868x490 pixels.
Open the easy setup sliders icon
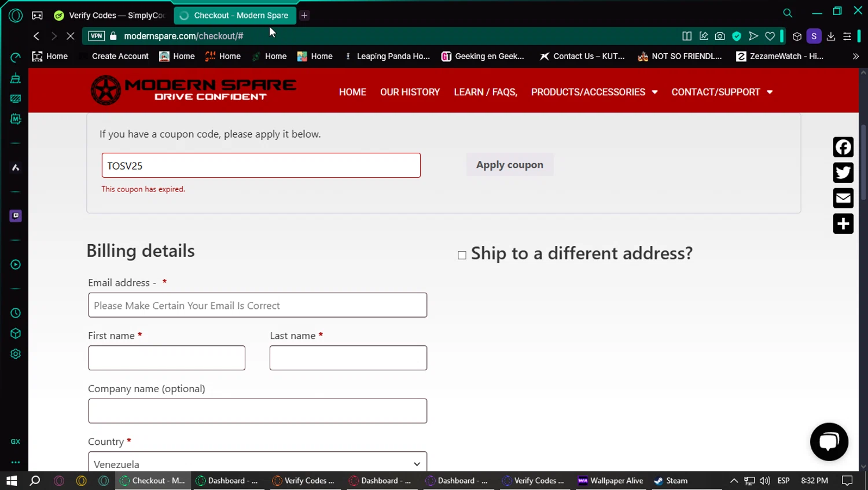[847, 36]
